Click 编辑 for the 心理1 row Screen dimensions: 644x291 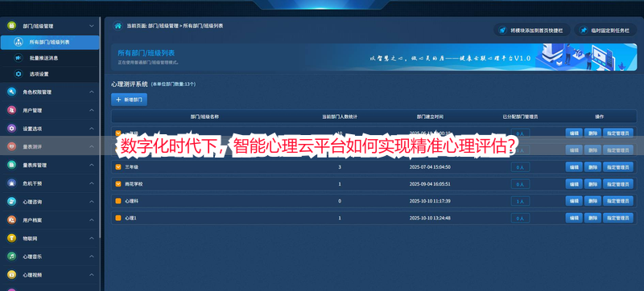coord(574,218)
